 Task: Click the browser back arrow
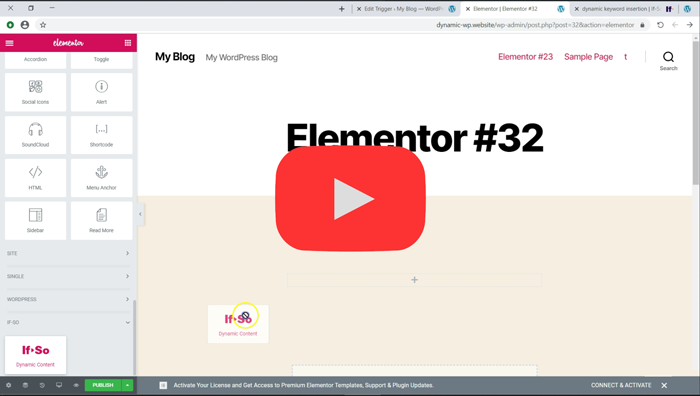coord(675,25)
